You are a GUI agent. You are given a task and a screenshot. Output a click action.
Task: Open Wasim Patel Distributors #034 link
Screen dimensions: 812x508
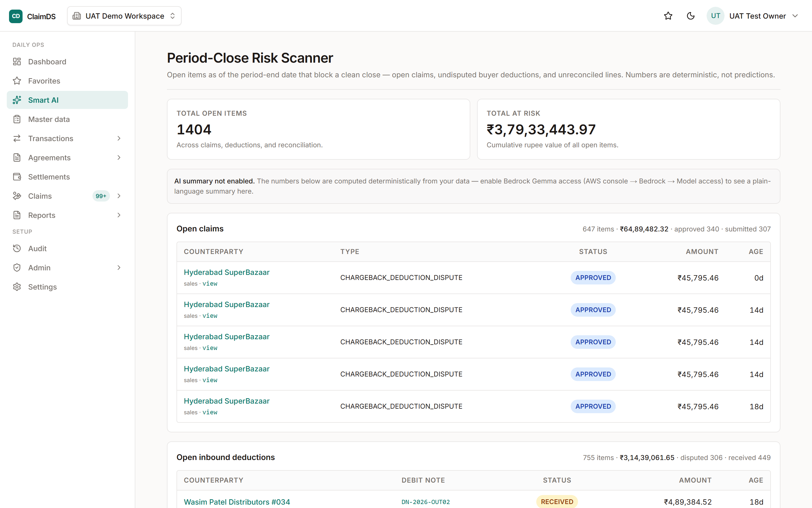point(237,502)
